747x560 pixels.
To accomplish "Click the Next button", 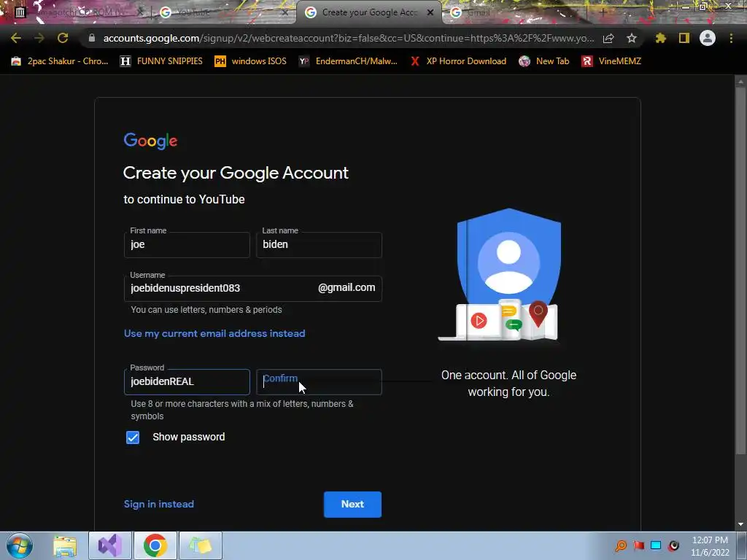I will point(352,505).
